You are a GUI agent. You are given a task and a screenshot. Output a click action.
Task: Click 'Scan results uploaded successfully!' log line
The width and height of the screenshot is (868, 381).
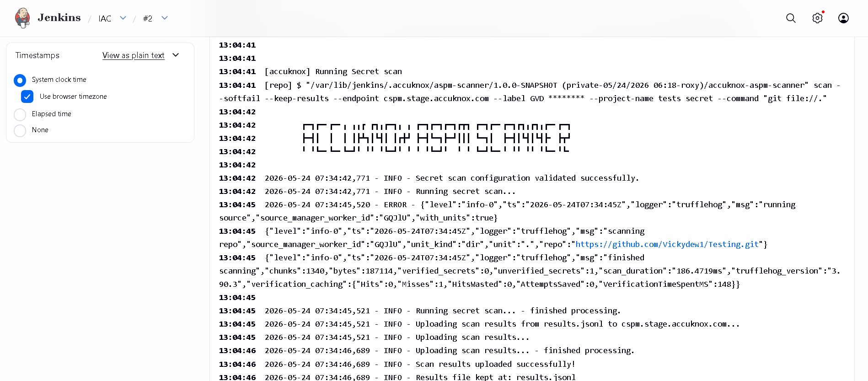tap(495, 364)
